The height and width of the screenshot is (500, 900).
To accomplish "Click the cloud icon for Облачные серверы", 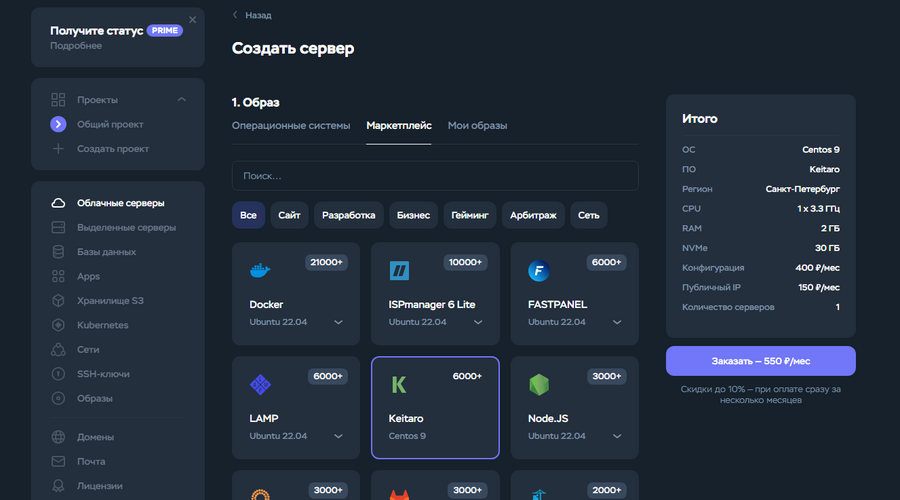I will click(58, 203).
